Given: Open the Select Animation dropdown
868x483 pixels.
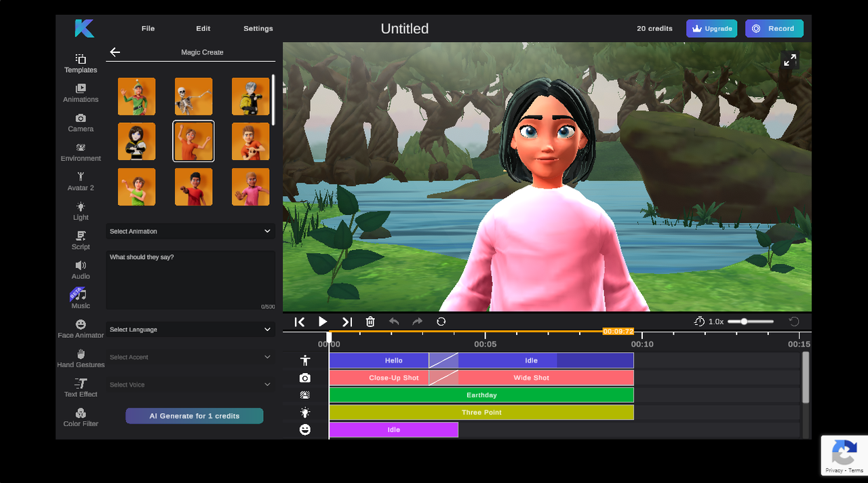Looking at the screenshot, I should click(191, 231).
